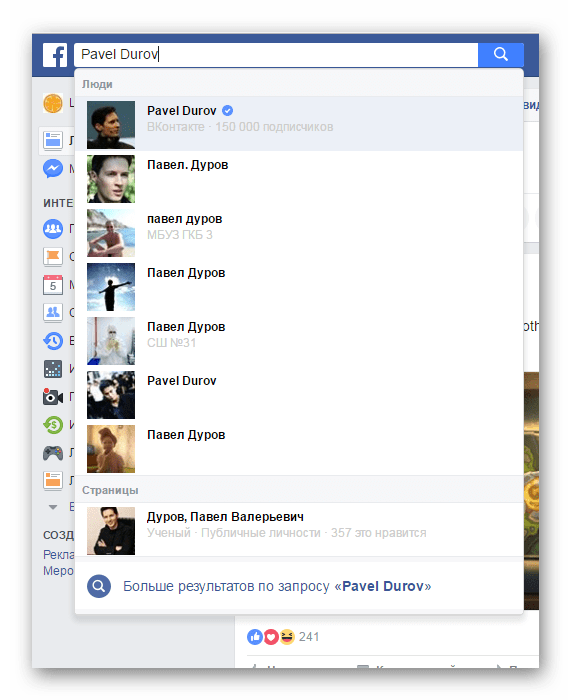The height and width of the screenshot is (700, 571).
Task: Expand more sidebar items with the arrow
Action: tap(53, 507)
